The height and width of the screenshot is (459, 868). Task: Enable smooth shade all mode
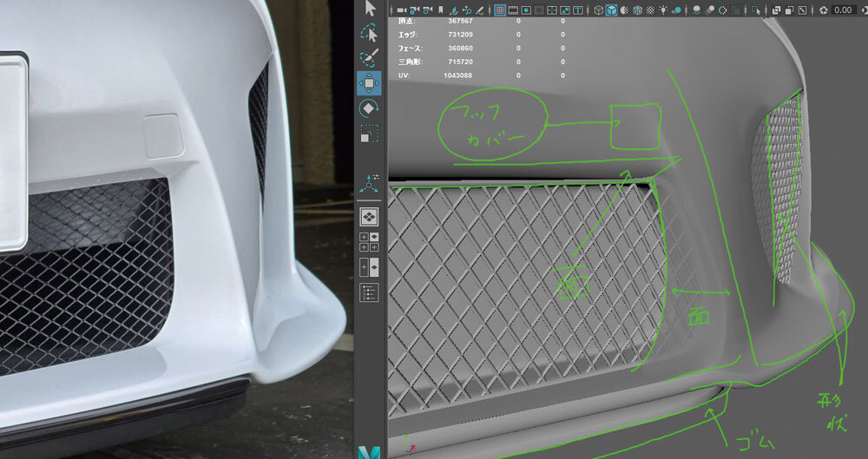point(611,10)
